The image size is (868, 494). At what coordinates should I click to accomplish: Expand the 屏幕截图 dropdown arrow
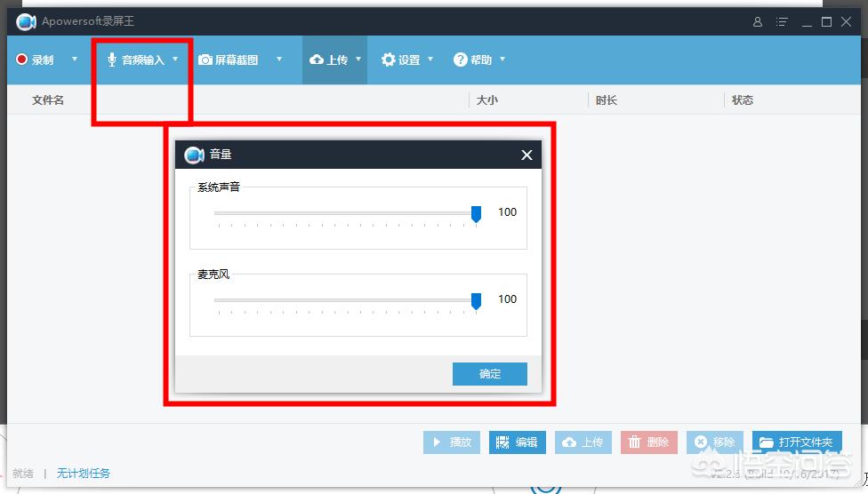tap(279, 59)
